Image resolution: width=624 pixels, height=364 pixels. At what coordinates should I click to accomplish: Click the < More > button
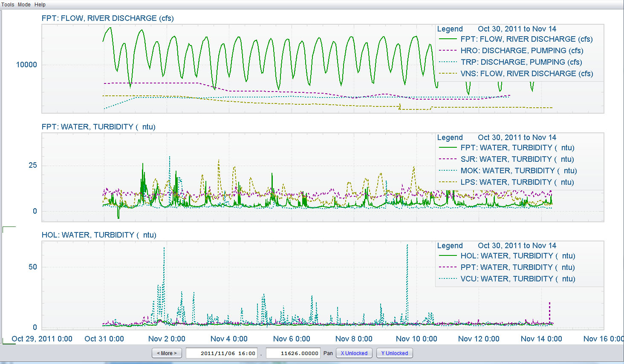pos(167,353)
